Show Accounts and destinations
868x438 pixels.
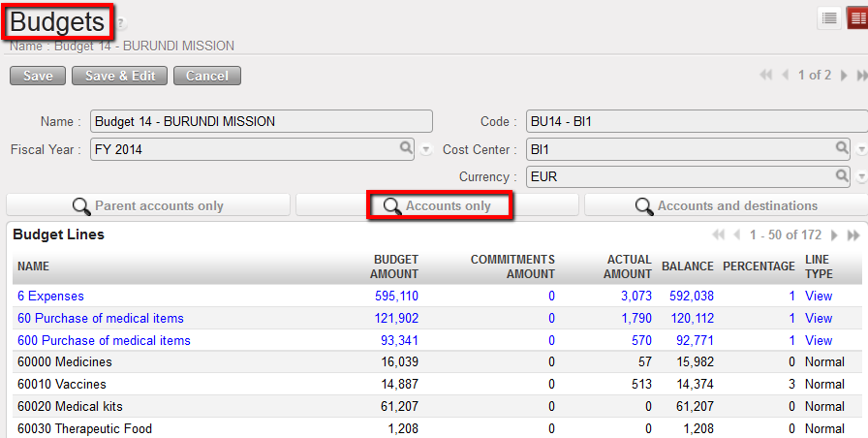coord(726,205)
